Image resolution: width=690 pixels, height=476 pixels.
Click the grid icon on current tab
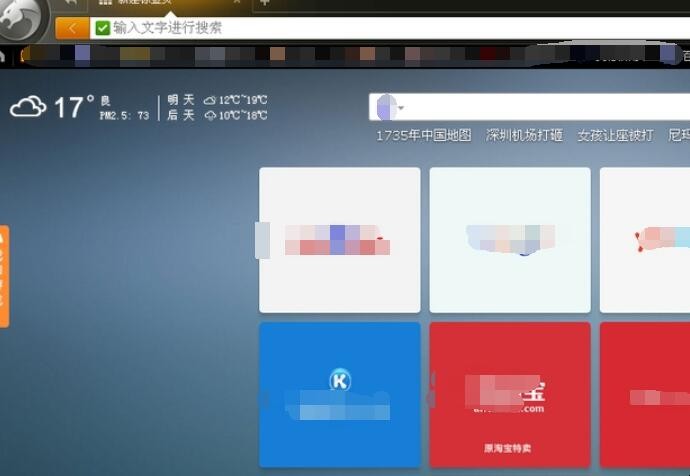(105, 3)
